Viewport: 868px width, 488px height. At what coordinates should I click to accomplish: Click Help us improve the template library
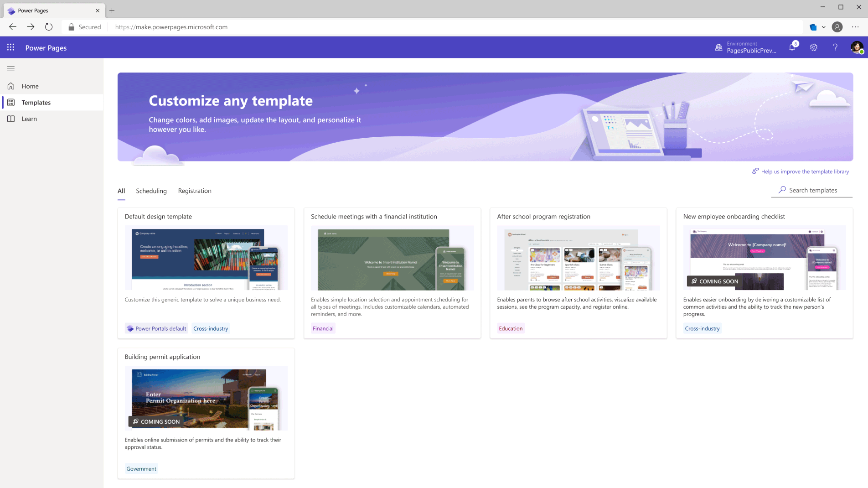click(x=801, y=171)
